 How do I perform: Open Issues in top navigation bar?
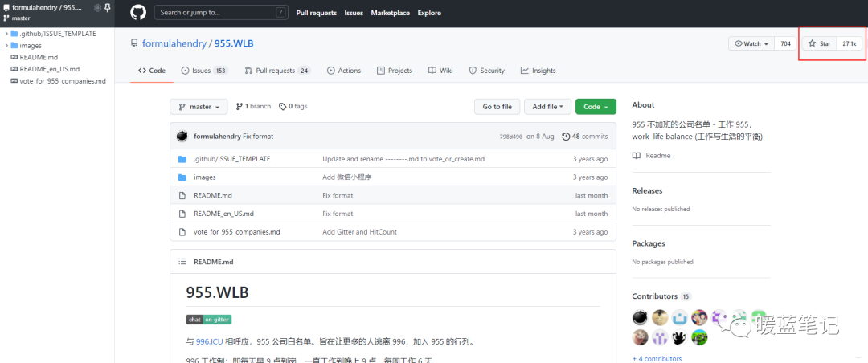354,13
